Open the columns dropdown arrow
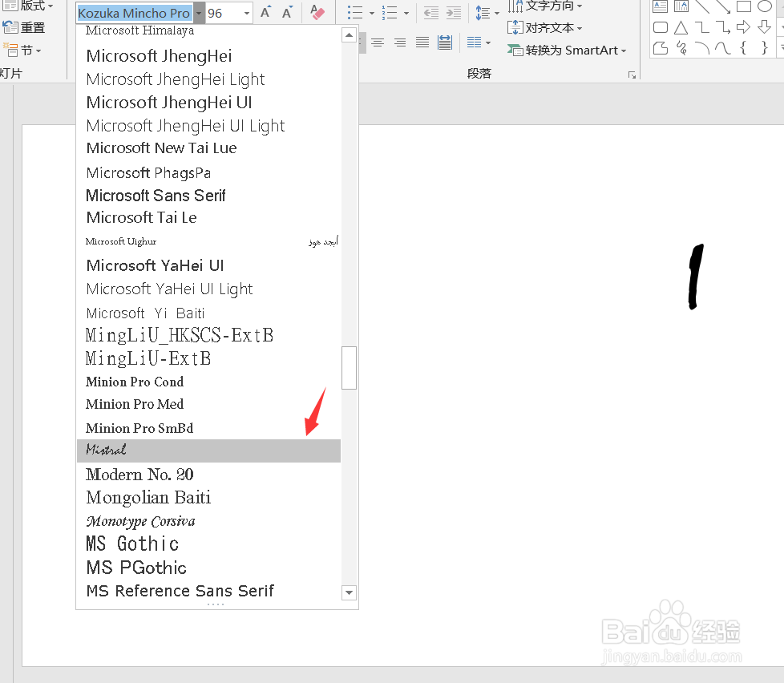The image size is (784, 683). pos(488,43)
